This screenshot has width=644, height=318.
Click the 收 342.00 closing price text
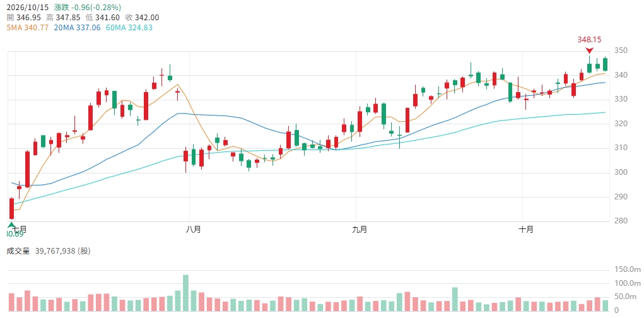pos(142,18)
